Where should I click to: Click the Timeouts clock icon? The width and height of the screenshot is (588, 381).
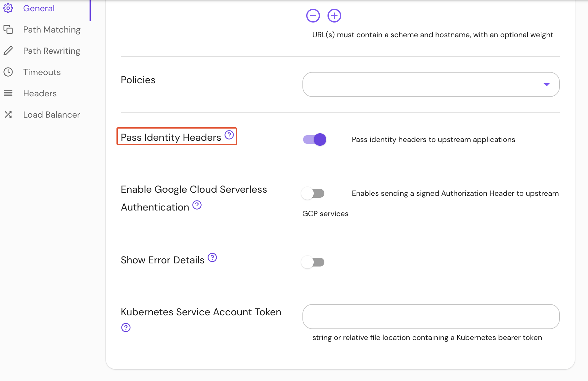coord(8,72)
